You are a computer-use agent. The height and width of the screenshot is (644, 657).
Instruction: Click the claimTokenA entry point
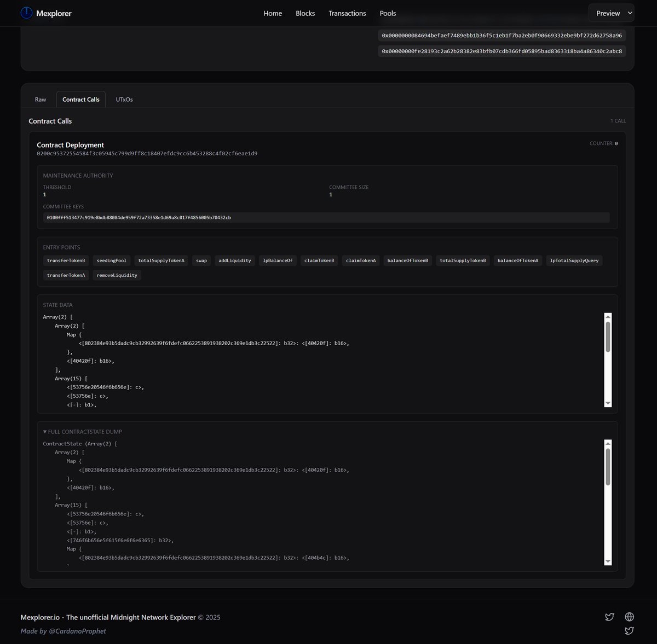(361, 260)
